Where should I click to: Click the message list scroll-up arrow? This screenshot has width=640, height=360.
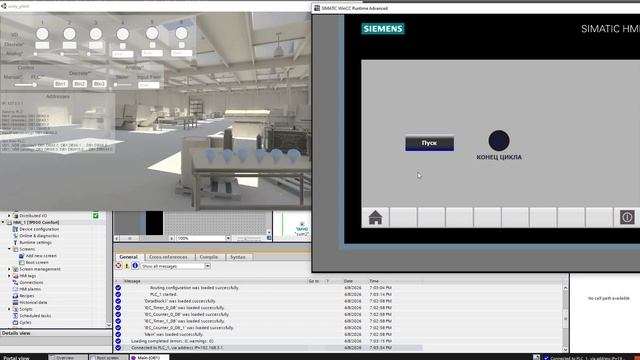(x=565, y=288)
